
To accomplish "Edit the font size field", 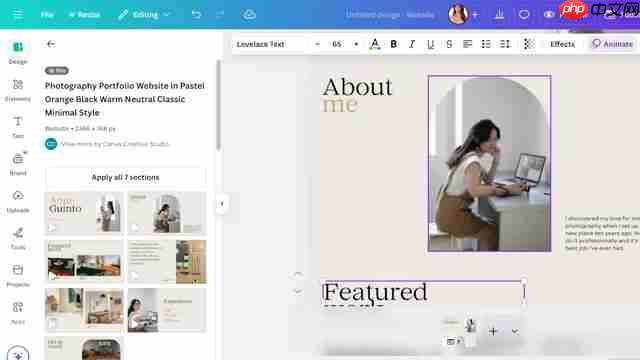I will (x=337, y=44).
